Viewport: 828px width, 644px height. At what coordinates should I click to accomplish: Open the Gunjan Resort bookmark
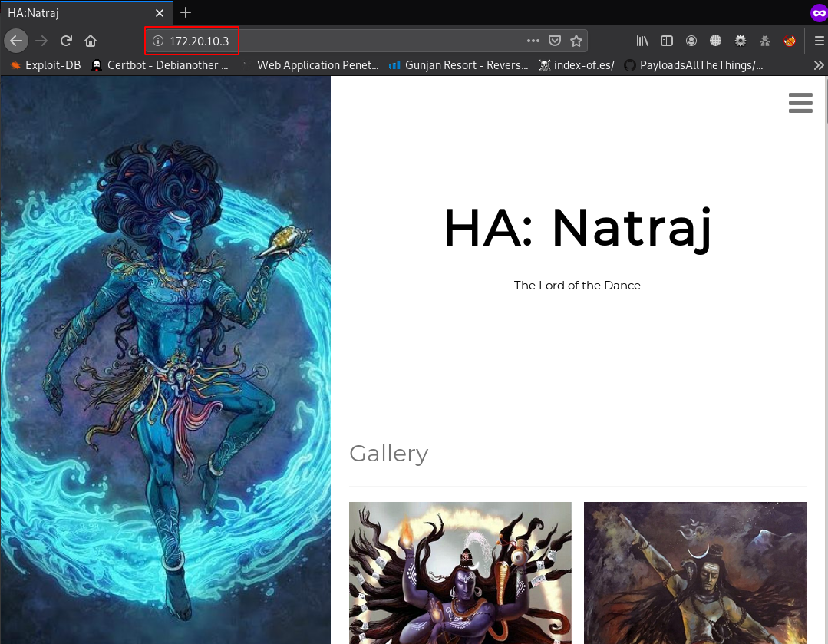(x=458, y=65)
